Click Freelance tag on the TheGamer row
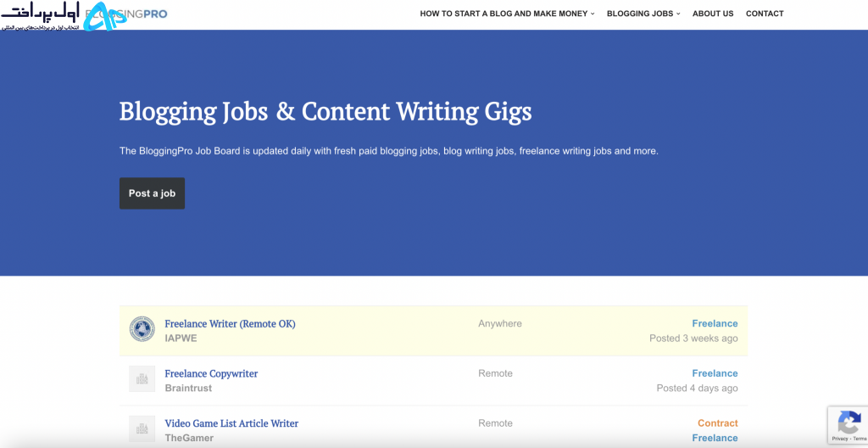The width and height of the screenshot is (868, 448). (715, 438)
